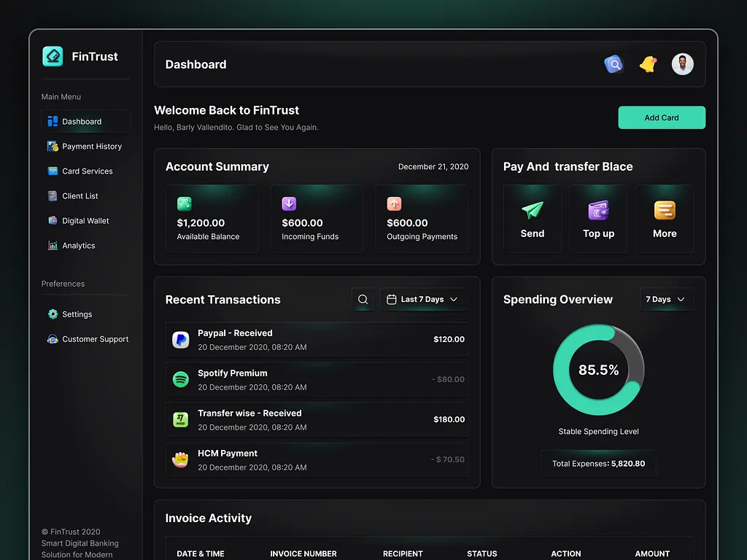
Task: Select Dashboard in the main menu
Action: [x=86, y=122]
